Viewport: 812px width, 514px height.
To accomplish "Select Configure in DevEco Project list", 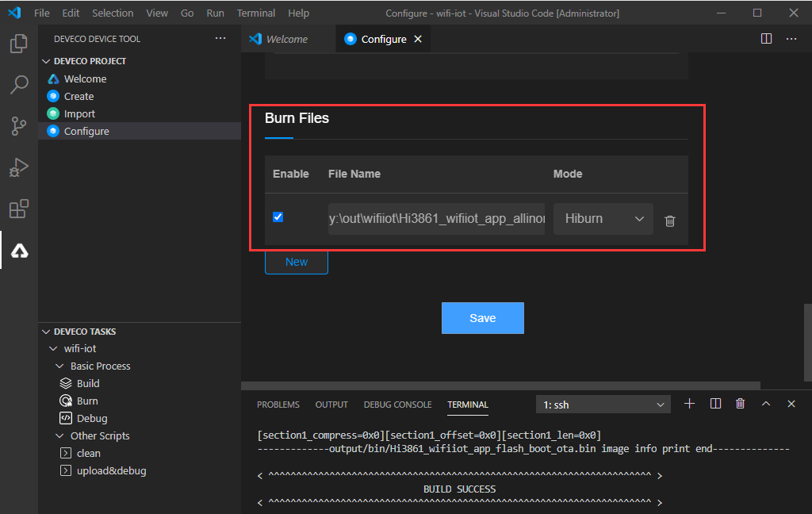I will (x=140, y=131).
